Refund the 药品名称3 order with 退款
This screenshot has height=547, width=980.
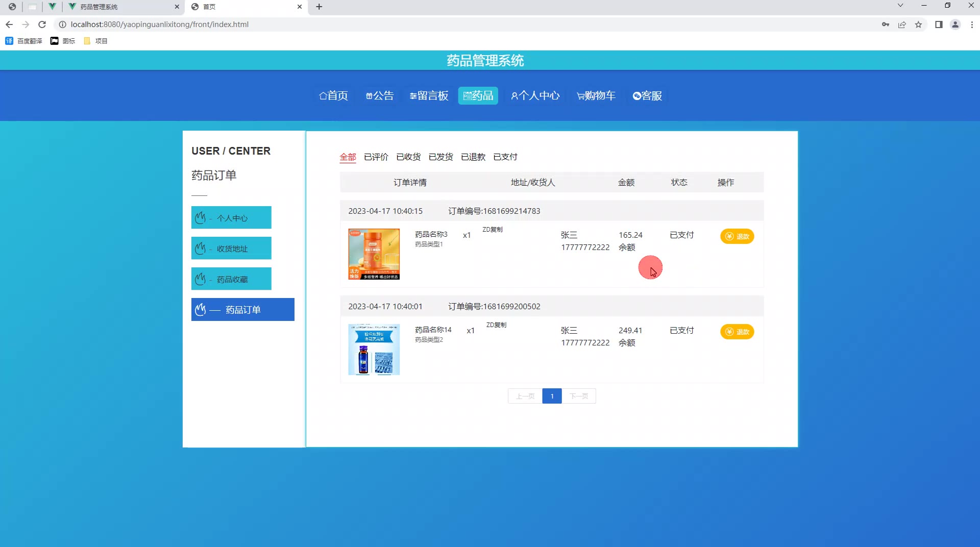click(x=737, y=236)
